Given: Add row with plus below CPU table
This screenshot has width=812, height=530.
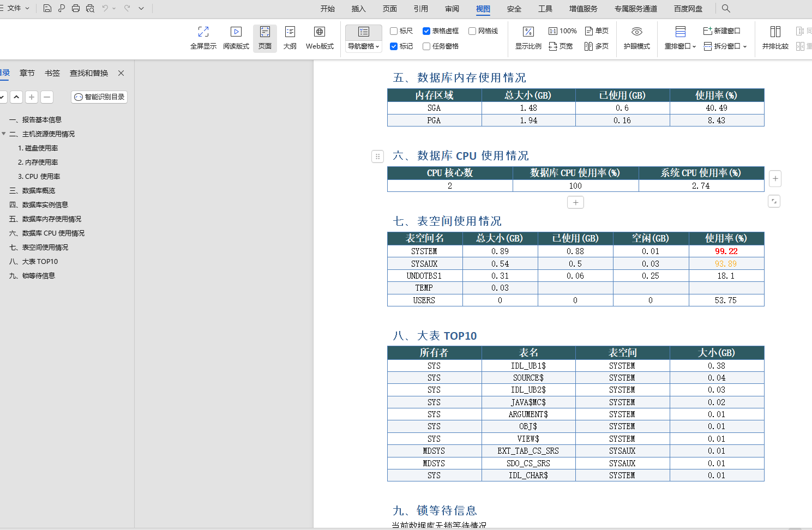Looking at the screenshot, I should pos(575,202).
